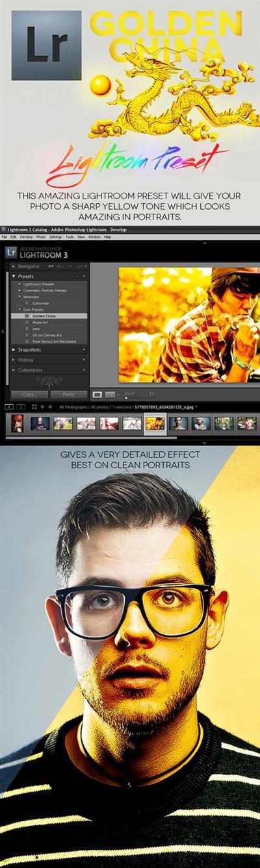Image resolution: width=260 pixels, height=868 pixels.
Task: Go forward with the filmstrip right arrow
Action: click(x=50, y=407)
